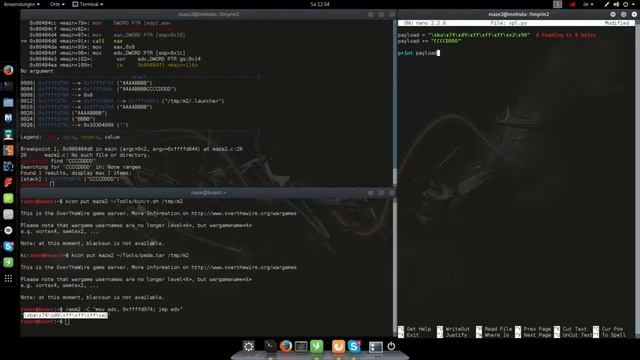
Task: Click the clock 'Sa 12:04' in top bar
Action: coord(320,4)
